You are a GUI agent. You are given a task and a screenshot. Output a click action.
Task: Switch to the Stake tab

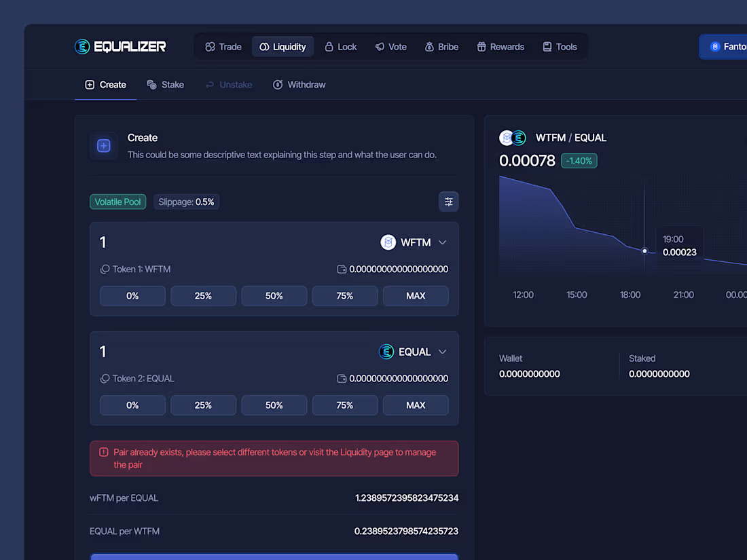[165, 84]
